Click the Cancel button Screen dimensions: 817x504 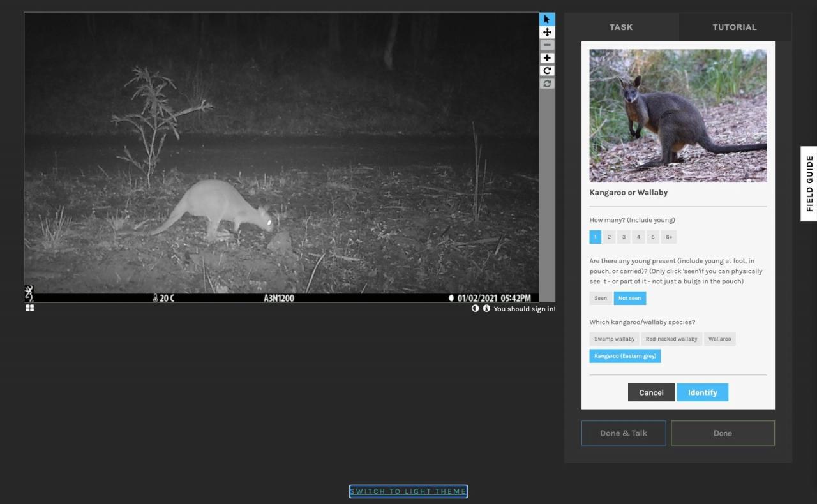(651, 392)
